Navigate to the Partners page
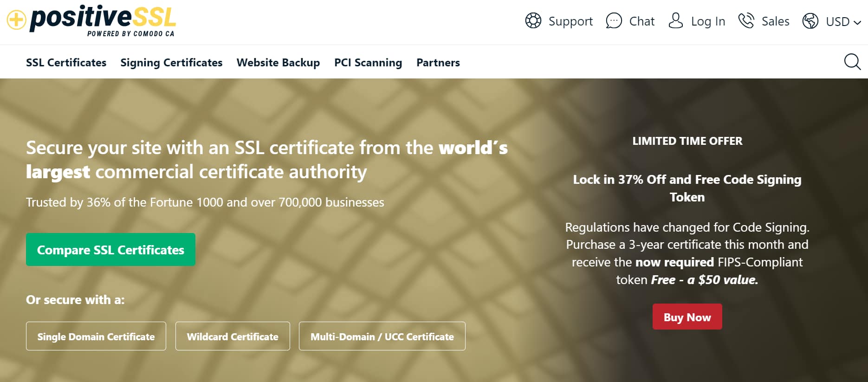This screenshot has width=868, height=382. [438, 62]
